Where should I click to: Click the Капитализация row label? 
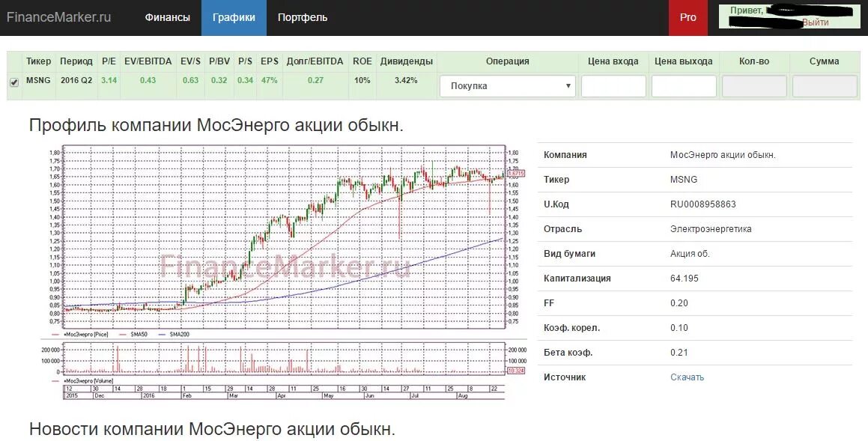[577, 279]
